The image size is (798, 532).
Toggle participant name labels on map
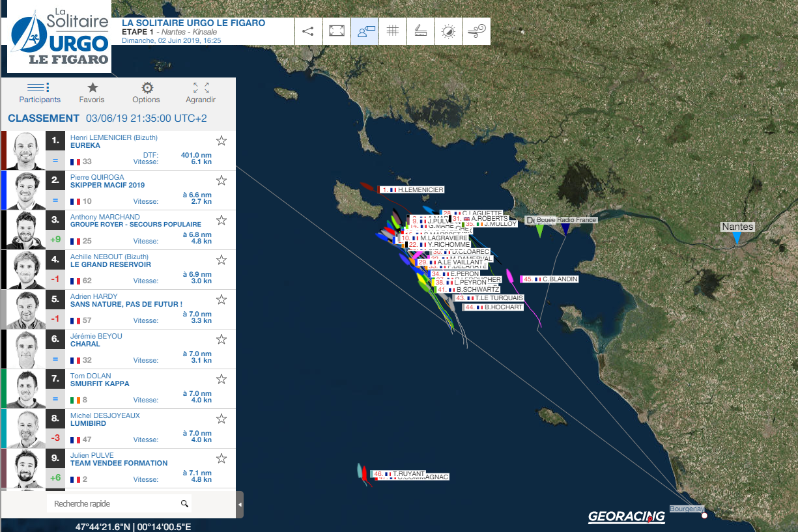pyautogui.click(x=365, y=31)
